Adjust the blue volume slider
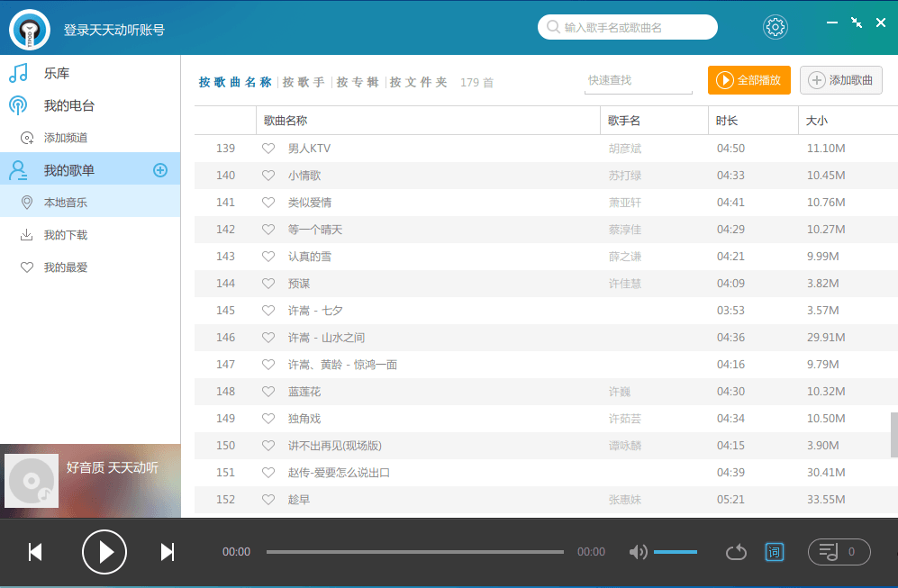 [675, 552]
